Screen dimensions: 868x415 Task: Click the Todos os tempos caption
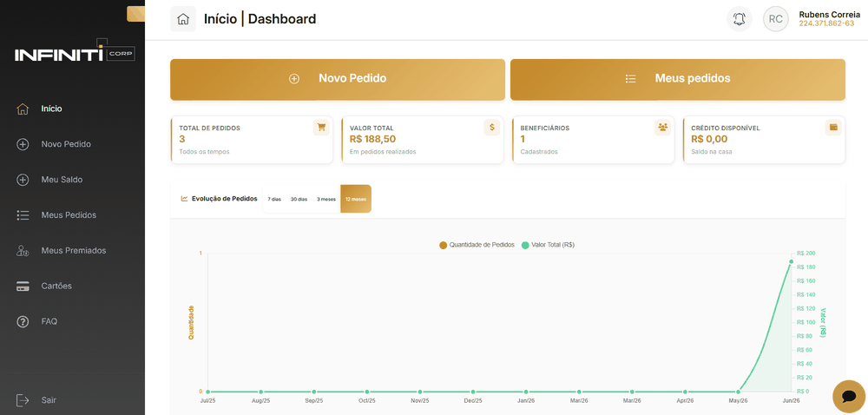[204, 152]
